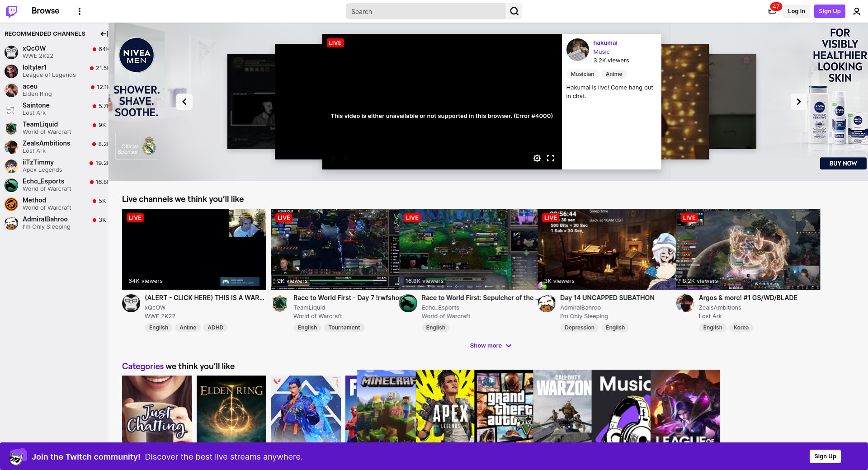Collapse the Recommended Channels sidebar
This screenshot has height=470, width=868.
click(104, 34)
